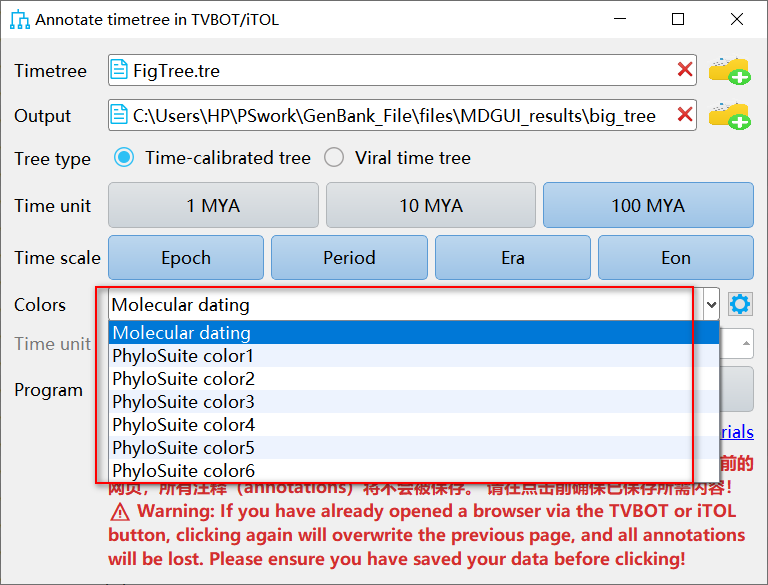Pick PhyloSuite color1 option
768x585 pixels.
click(x=413, y=356)
